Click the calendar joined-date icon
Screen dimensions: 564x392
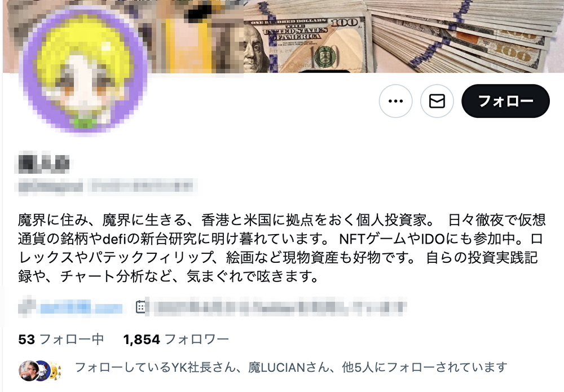pyautogui.click(x=141, y=307)
